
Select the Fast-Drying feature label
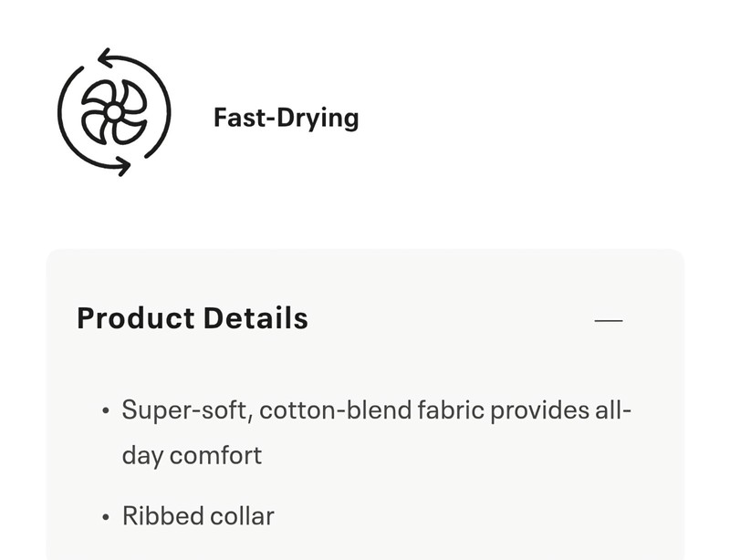point(286,118)
